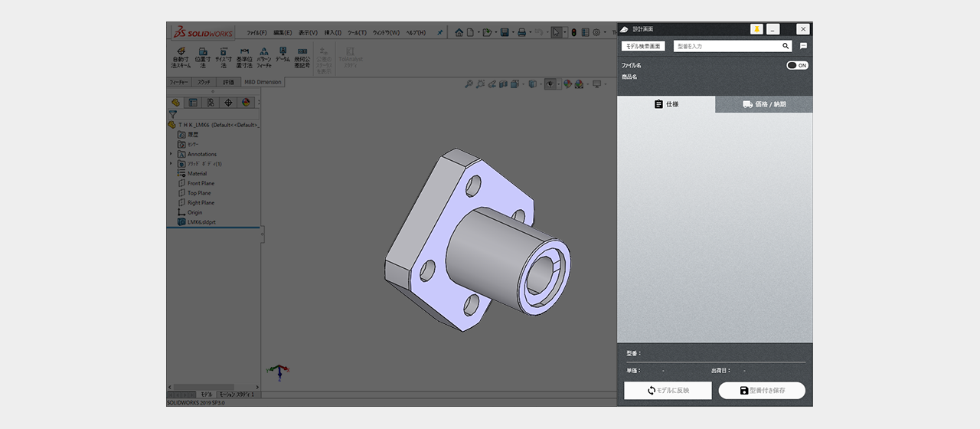This screenshot has width=980, height=429.
Task: Select the データム datum tool
Action: click(x=283, y=54)
